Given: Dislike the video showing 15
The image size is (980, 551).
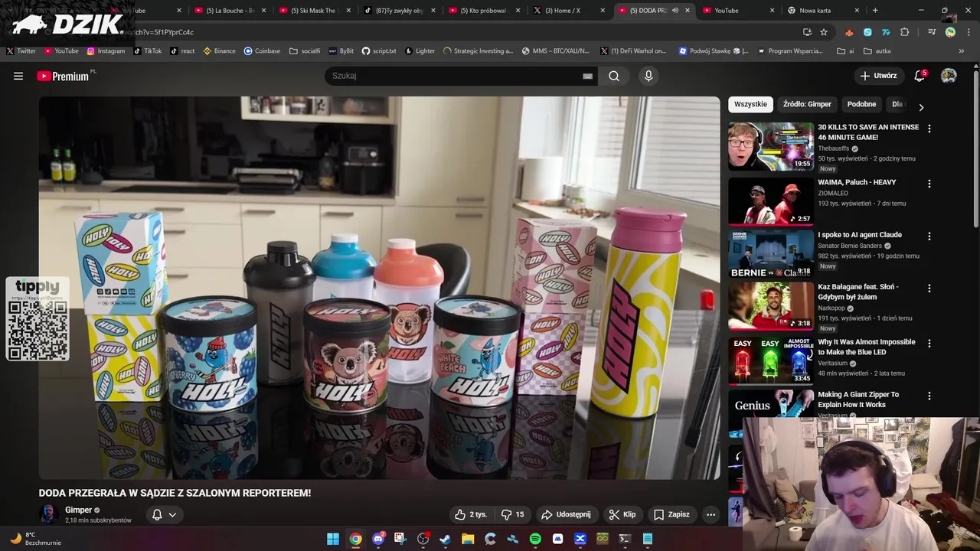Looking at the screenshot, I should coord(512,514).
